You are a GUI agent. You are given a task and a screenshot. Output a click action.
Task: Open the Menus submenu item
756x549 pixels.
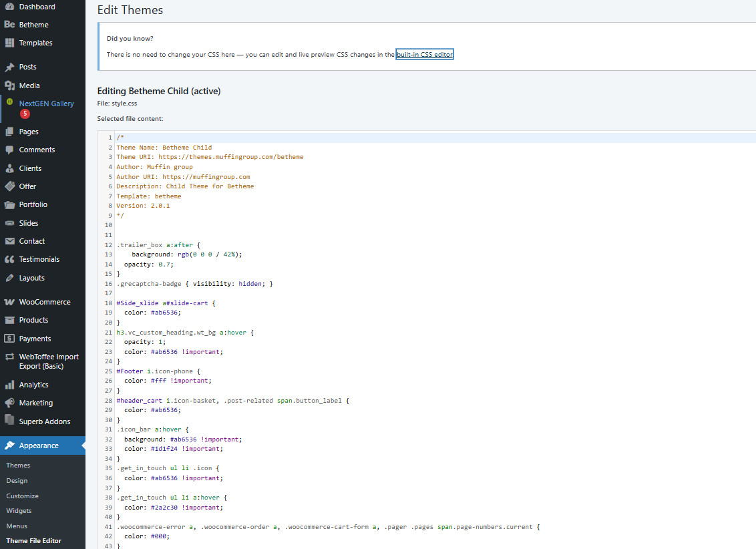point(17,526)
